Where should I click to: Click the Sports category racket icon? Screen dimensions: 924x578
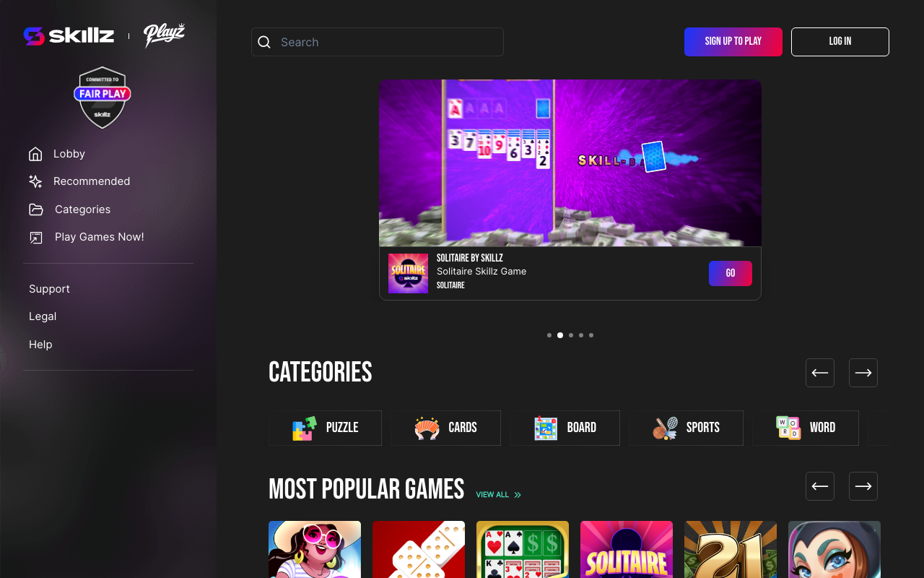pos(665,428)
